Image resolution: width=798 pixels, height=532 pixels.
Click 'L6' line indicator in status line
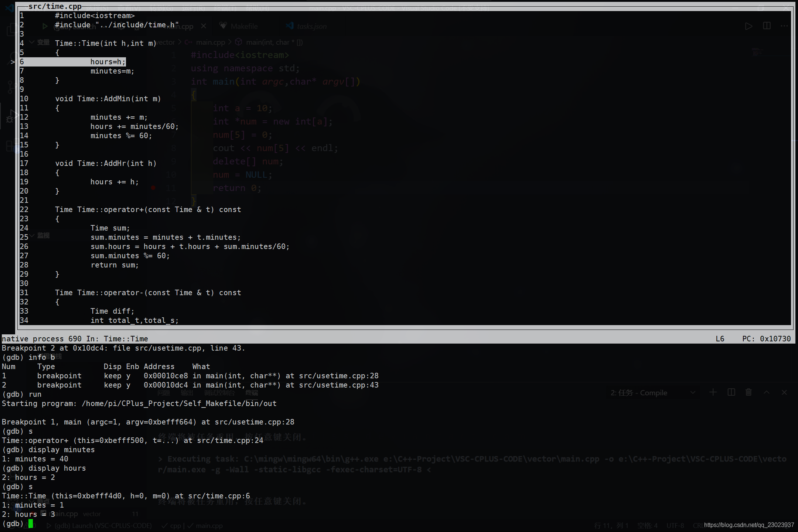[720, 339]
